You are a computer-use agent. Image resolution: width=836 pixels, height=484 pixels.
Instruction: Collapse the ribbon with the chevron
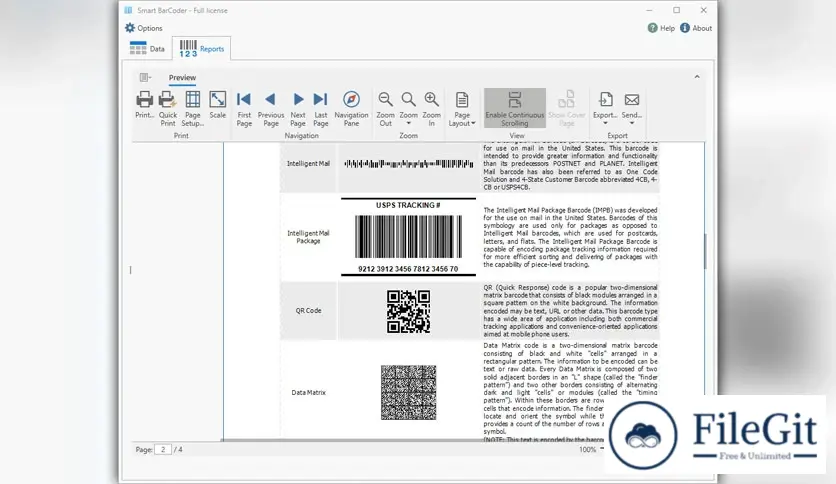tap(697, 77)
